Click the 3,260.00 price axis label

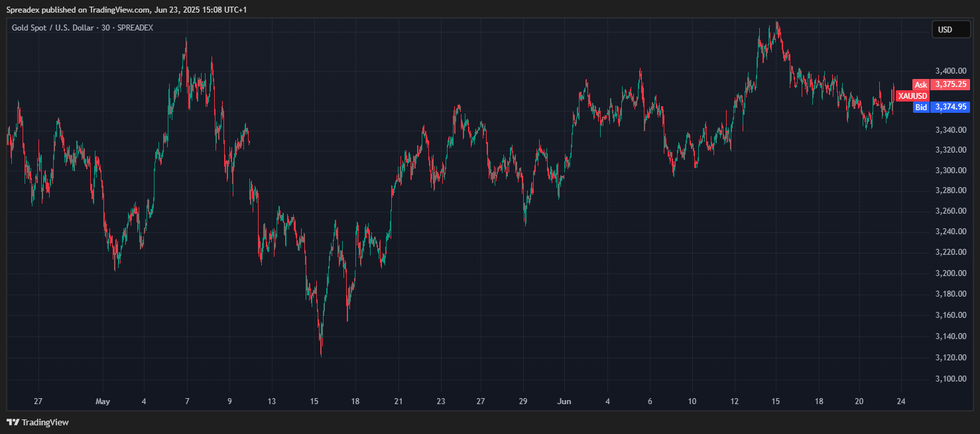click(949, 211)
